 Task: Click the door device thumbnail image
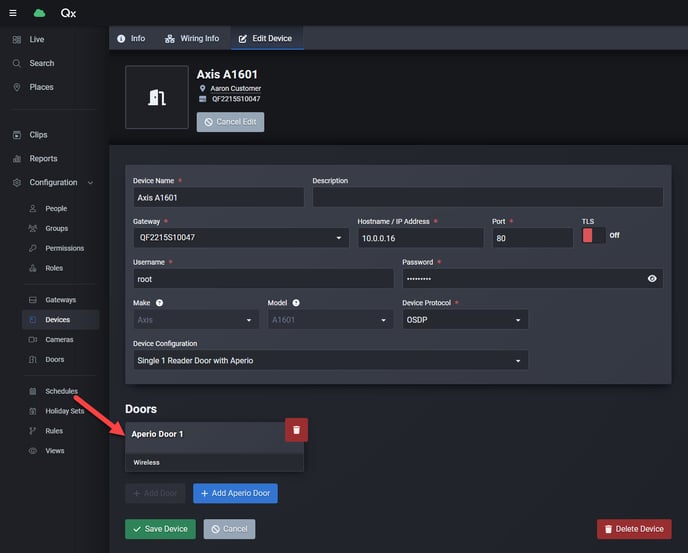(x=157, y=97)
